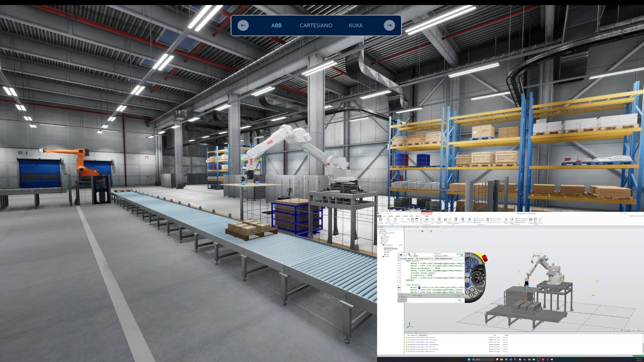Switch to the KUKA robot view

(x=356, y=25)
